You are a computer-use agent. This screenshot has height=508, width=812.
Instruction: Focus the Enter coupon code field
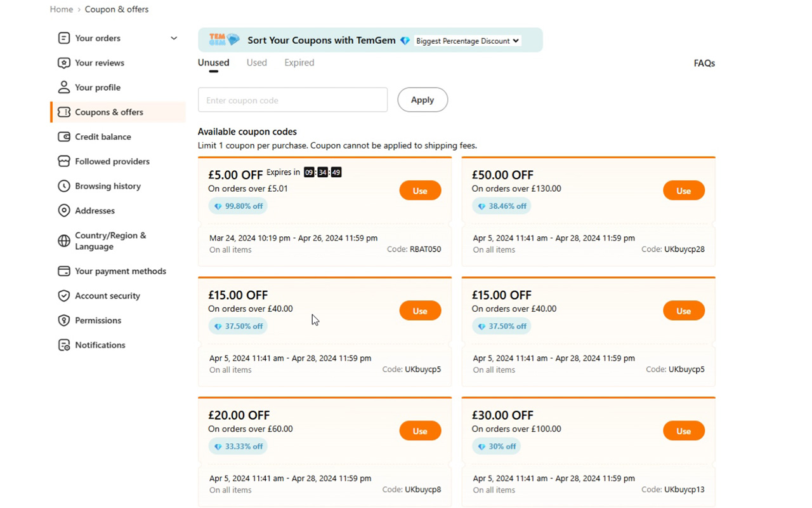tap(292, 100)
